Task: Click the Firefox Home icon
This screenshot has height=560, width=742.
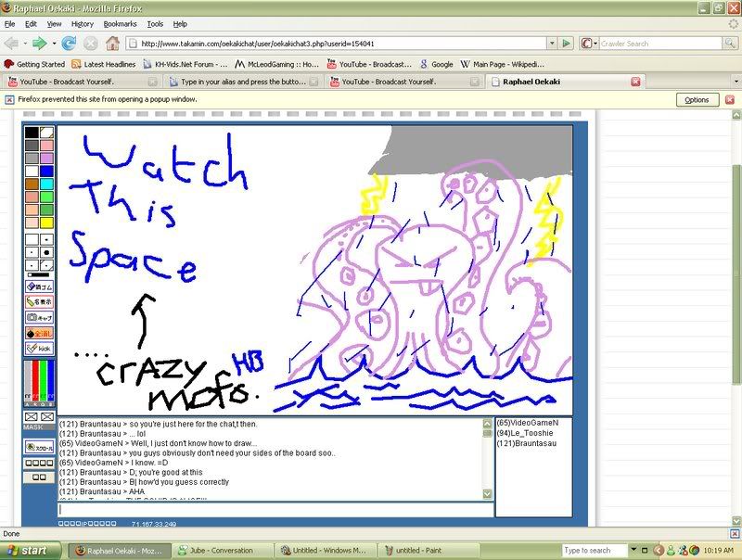Action: point(112,43)
